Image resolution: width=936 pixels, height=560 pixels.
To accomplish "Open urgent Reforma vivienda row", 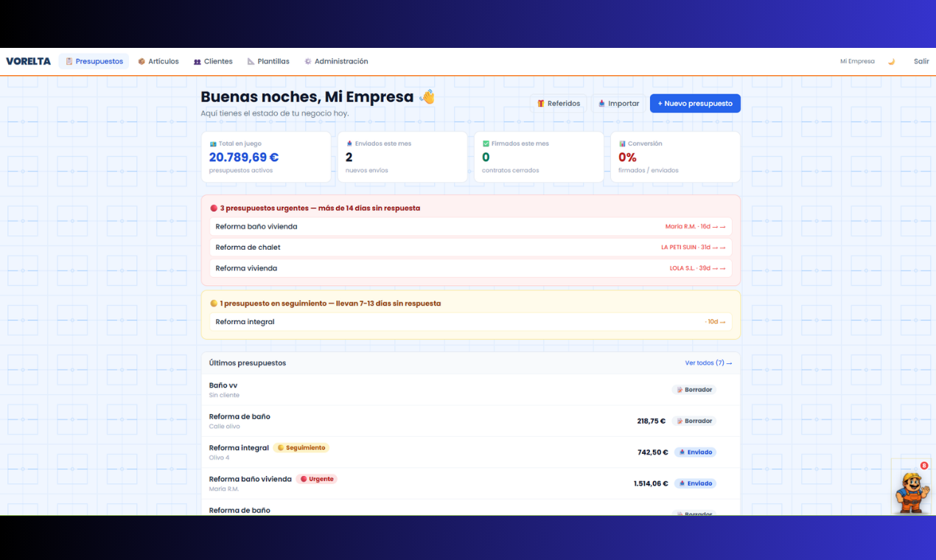I will point(470,268).
